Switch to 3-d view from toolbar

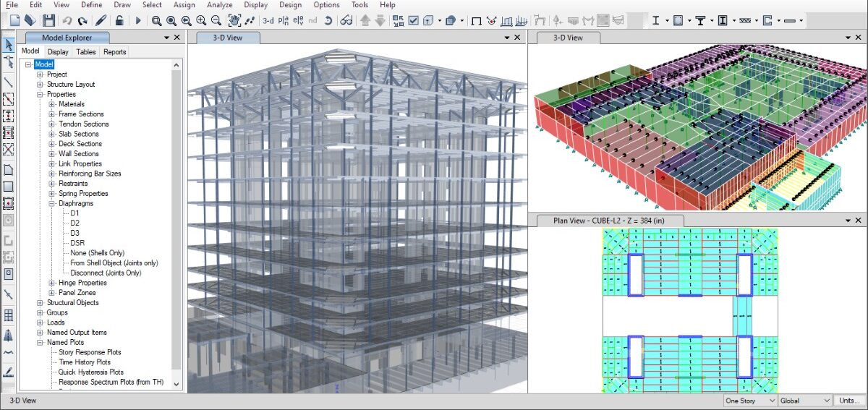[268, 20]
